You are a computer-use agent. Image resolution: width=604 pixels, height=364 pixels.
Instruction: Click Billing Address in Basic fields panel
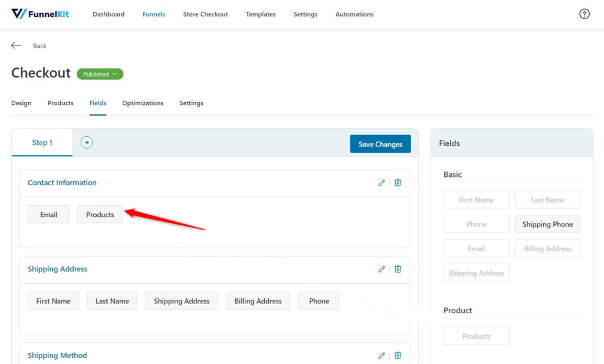[x=547, y=248]
